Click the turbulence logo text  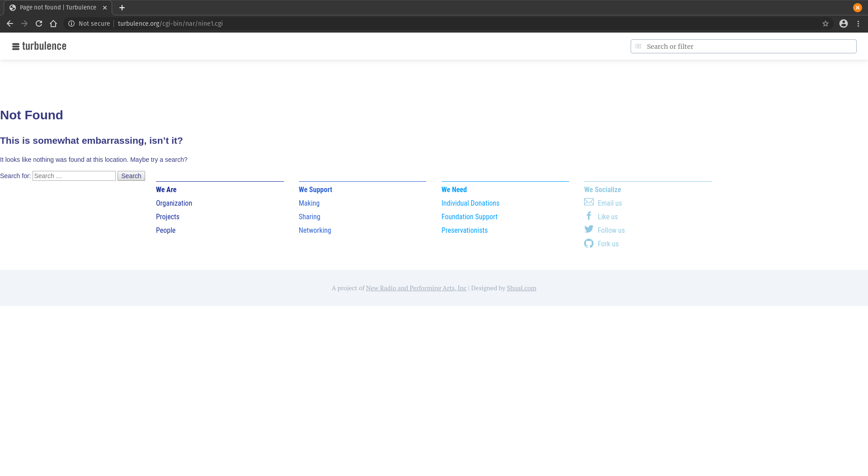(44, 46)
